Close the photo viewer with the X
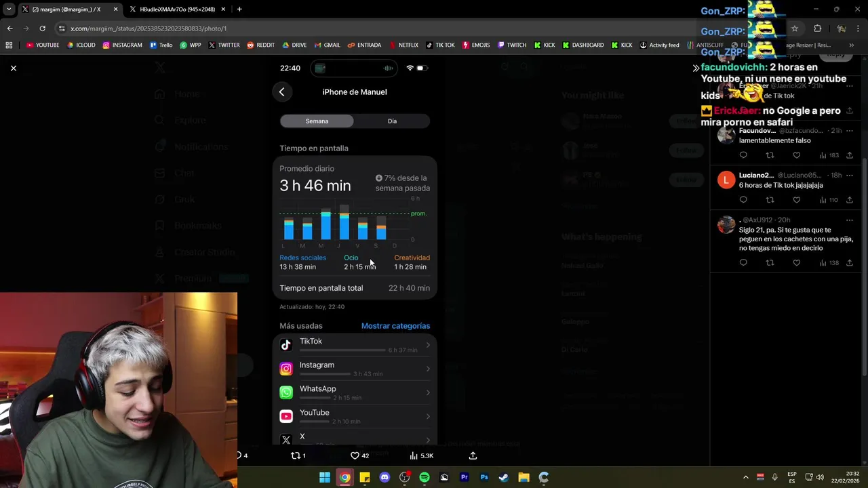 tap(13, 68)
